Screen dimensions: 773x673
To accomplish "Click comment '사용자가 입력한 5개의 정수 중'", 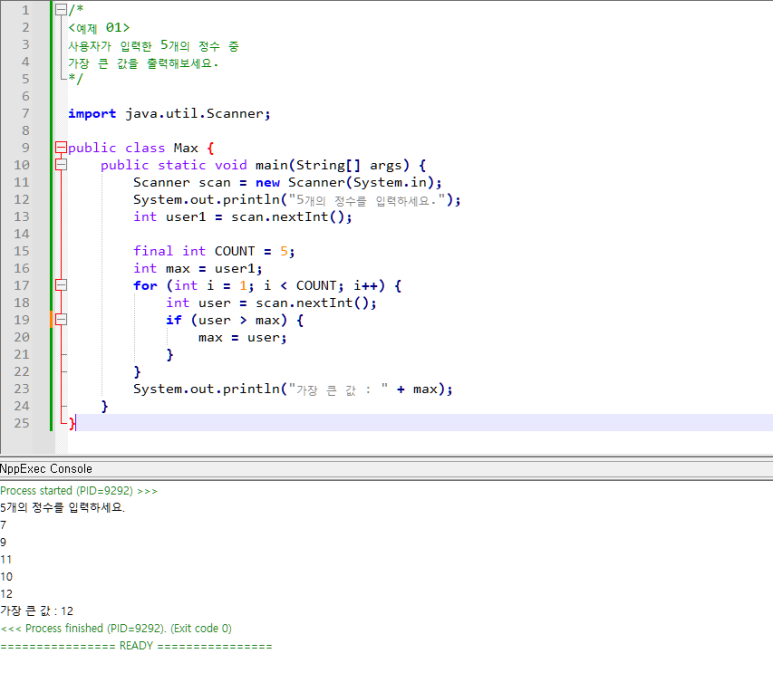I will [x=154, y=46].
